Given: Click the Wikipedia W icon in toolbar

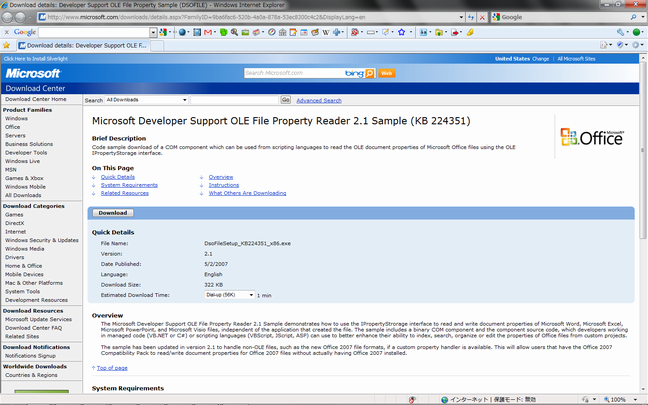Looking at the screenshot, I should 326,32.
